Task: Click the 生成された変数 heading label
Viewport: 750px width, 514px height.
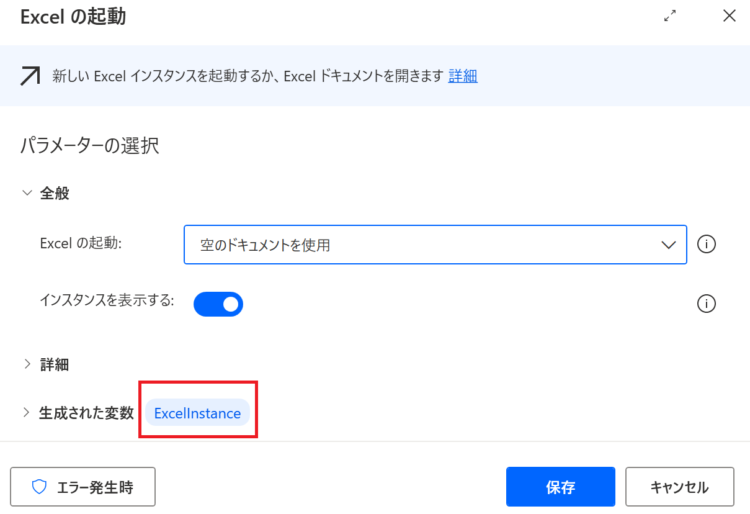Action: coord(86,413)
